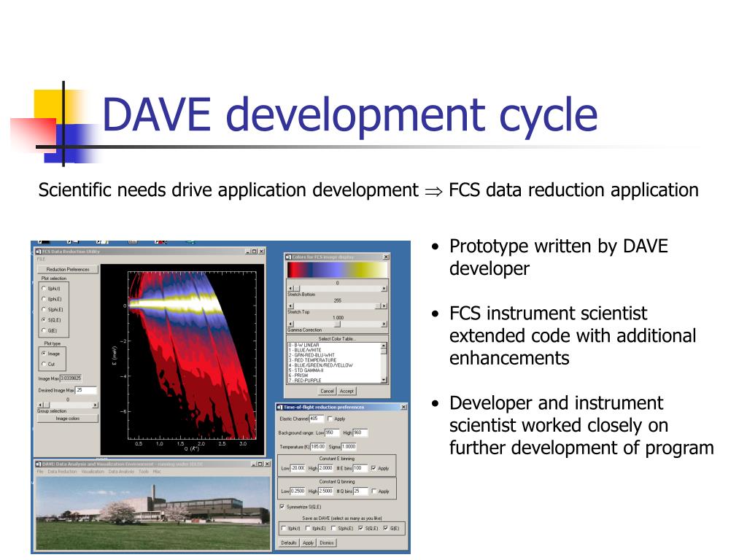Choose the Image plot type radio button

[x=44, y=354]
